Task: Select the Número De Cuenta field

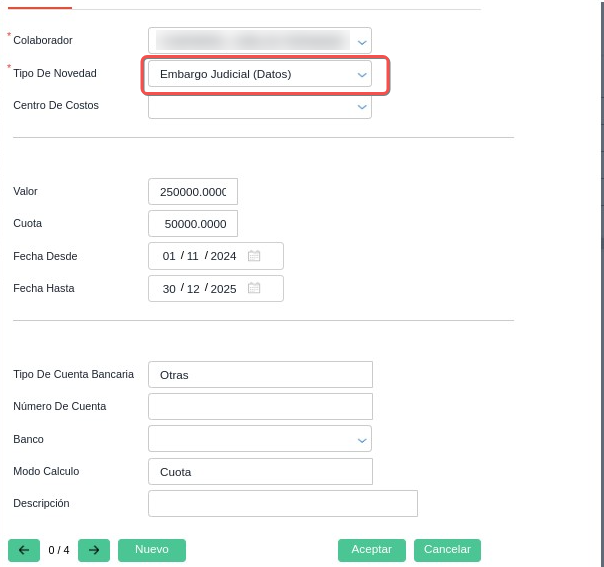Action: click(260, 407)
